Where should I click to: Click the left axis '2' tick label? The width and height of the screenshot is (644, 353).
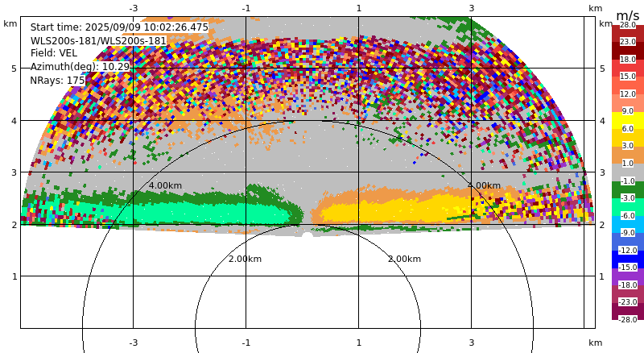pos(14,225)
